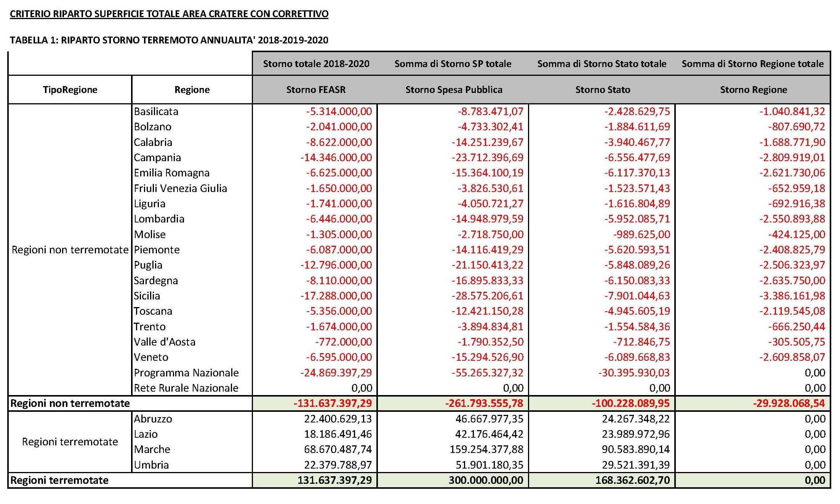Click subtotal value -29.928.068,54

coord(789,403)
